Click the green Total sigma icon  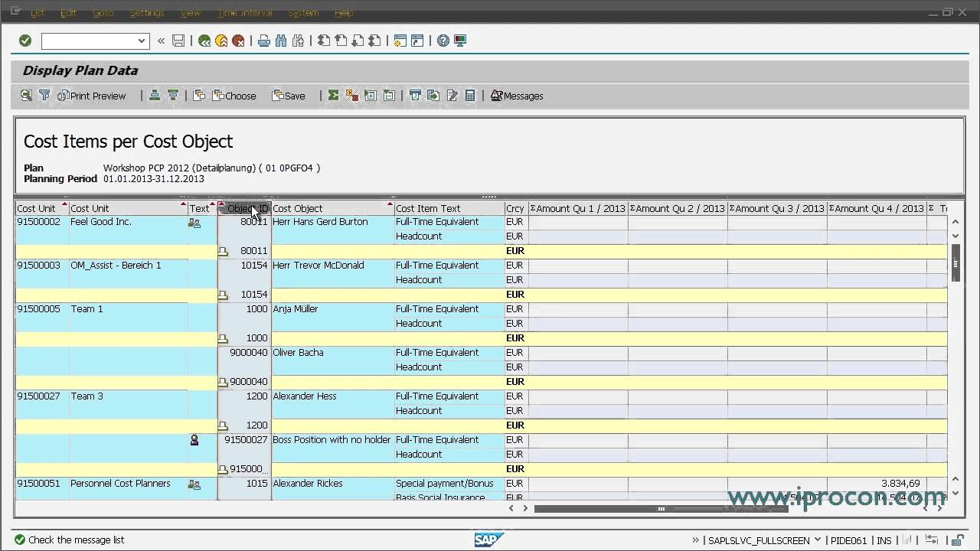[x=334, y=96]
